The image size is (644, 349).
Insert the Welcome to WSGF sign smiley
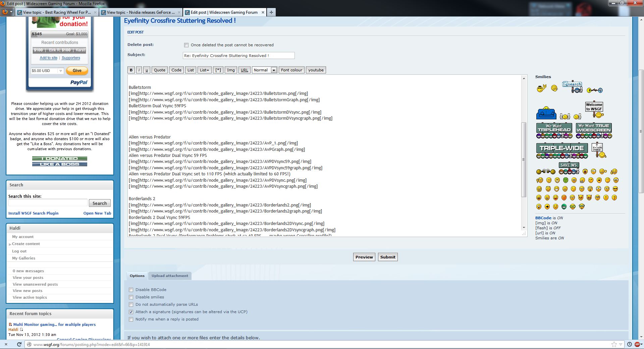click(594, 110)
